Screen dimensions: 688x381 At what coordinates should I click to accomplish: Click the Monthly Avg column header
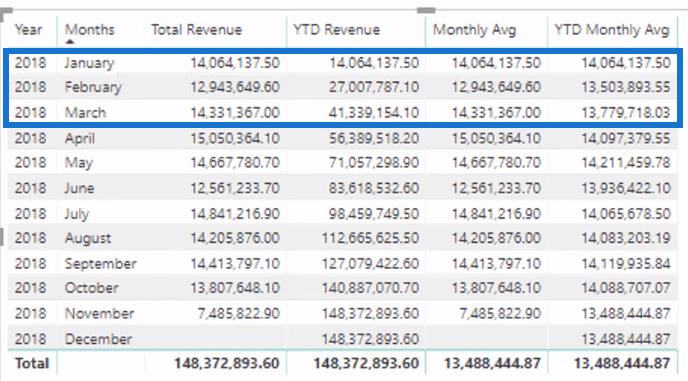pos(474,30)
